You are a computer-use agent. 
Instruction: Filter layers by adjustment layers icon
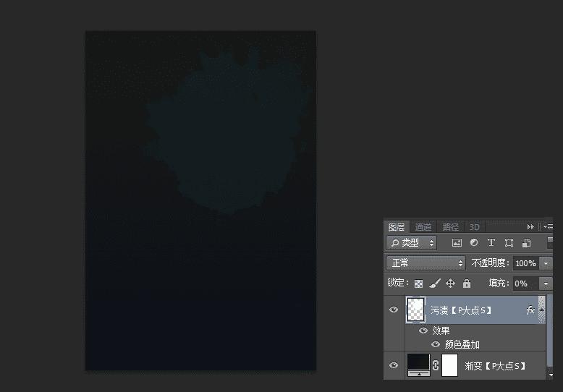coord(474,243)
